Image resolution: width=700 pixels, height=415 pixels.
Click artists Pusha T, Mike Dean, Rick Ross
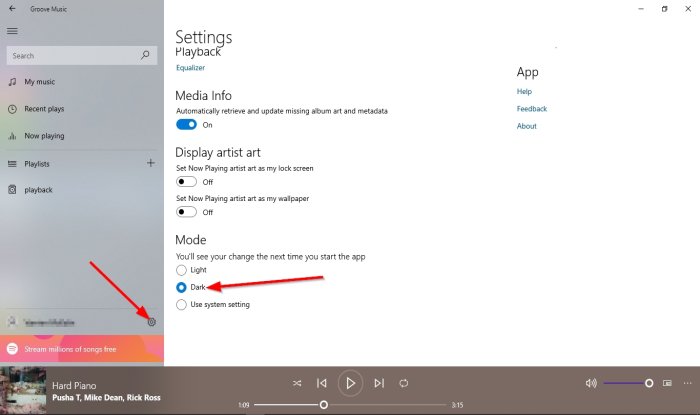(x=106, y=398)
